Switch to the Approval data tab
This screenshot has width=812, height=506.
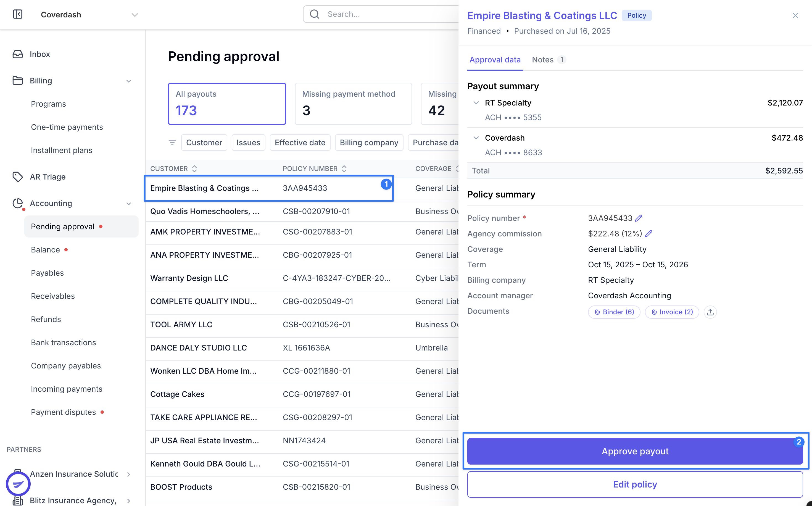click(495, 60)
